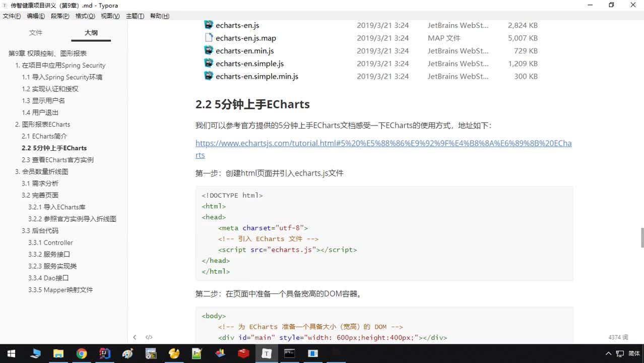Toggle source code mode icon
Image resolution: width=644 pixels, height=363 pixels.
click(x=149, y=337)
